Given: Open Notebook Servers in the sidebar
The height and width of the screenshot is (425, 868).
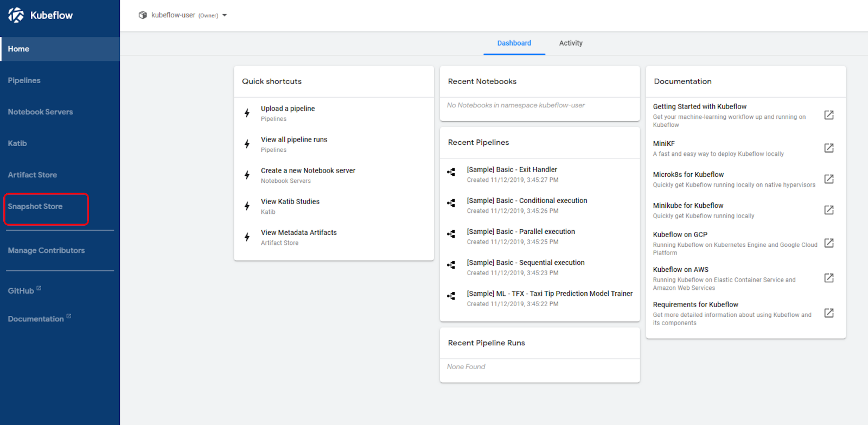Looking at the screenshot, I should (x=40, y=112).
